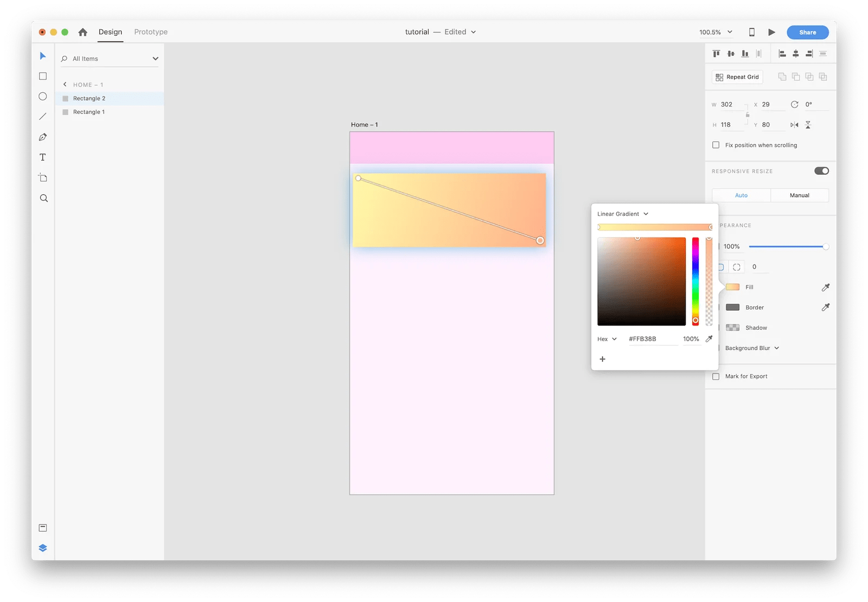Align selection to vertical middle
Viewport: 868px width, 602px height.
(x=731, y=54)
